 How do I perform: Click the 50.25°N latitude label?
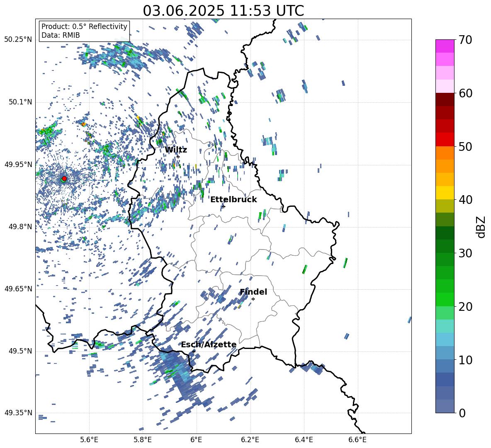(x=18, y=40)
